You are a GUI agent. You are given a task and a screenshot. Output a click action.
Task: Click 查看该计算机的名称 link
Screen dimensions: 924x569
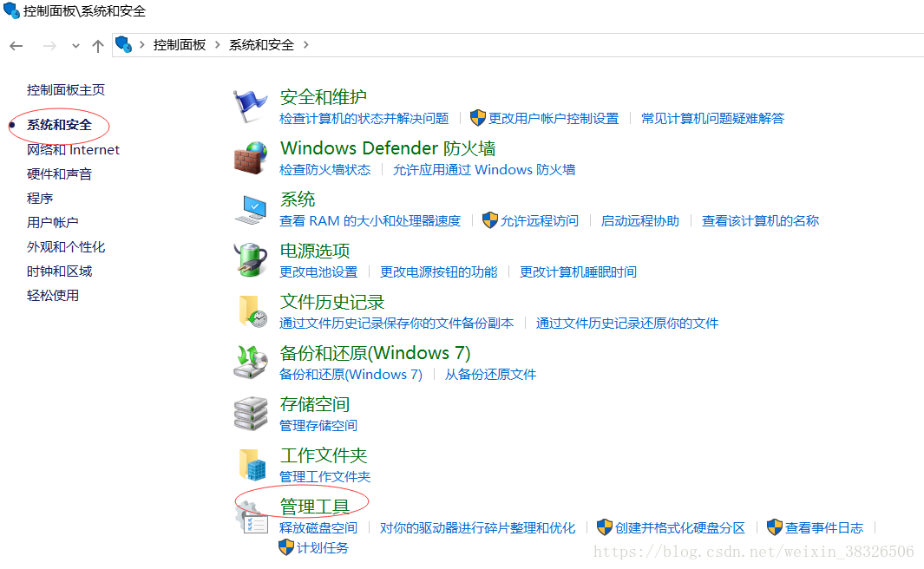click(x=760, y=221)
